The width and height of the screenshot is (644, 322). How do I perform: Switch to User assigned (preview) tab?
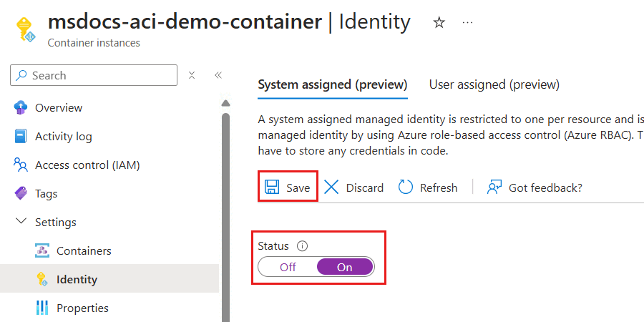coord(494,84)
